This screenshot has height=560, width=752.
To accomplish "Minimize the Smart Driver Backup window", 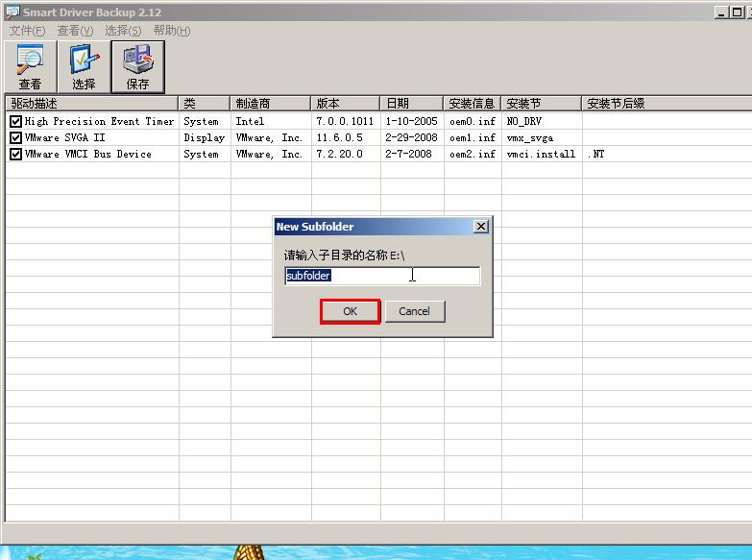I will (721, 12).
